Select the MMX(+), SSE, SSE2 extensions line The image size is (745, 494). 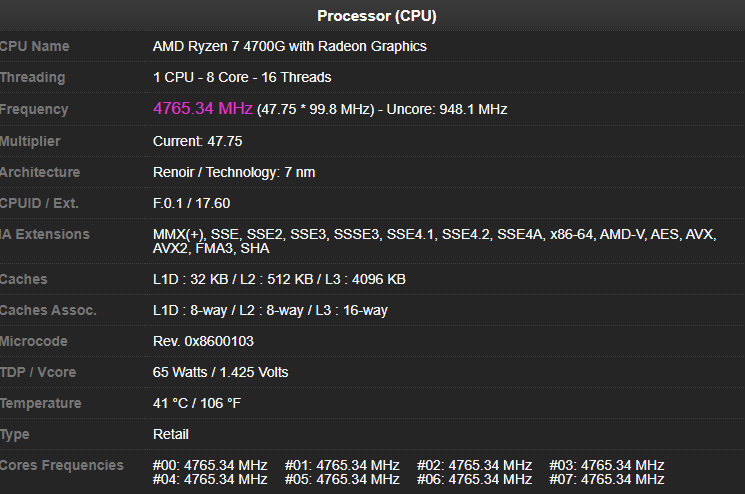[x=435, y=234]
